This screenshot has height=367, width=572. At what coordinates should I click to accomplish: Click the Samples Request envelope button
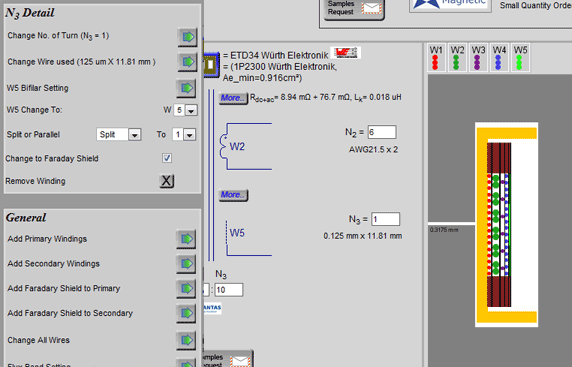pyautogui.click(x=354, y=8)
